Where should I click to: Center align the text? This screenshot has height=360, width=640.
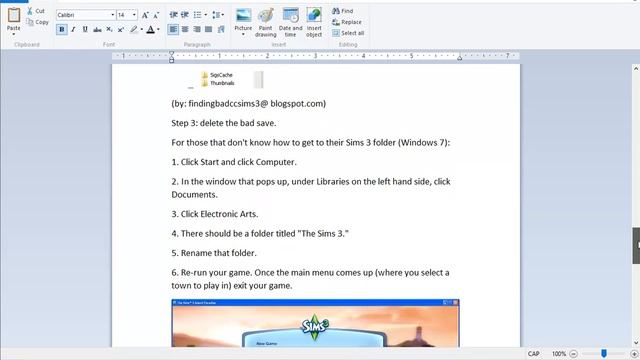coord(185,29)
